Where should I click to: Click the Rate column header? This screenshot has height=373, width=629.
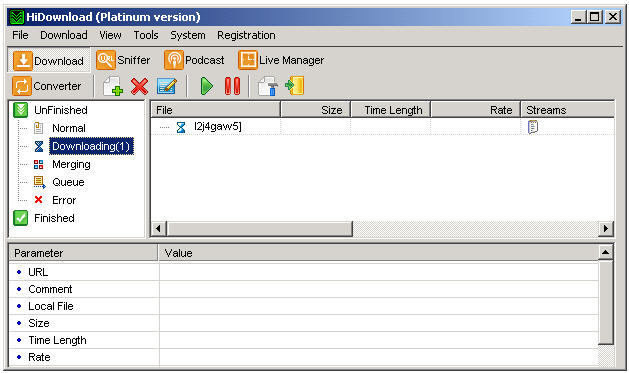(475, 110)
